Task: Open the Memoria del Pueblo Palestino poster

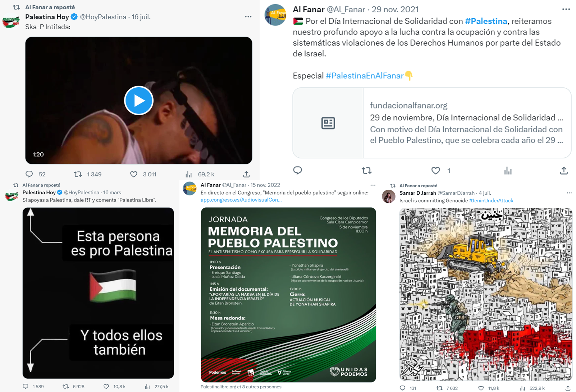Action: [x=288, y=295]
